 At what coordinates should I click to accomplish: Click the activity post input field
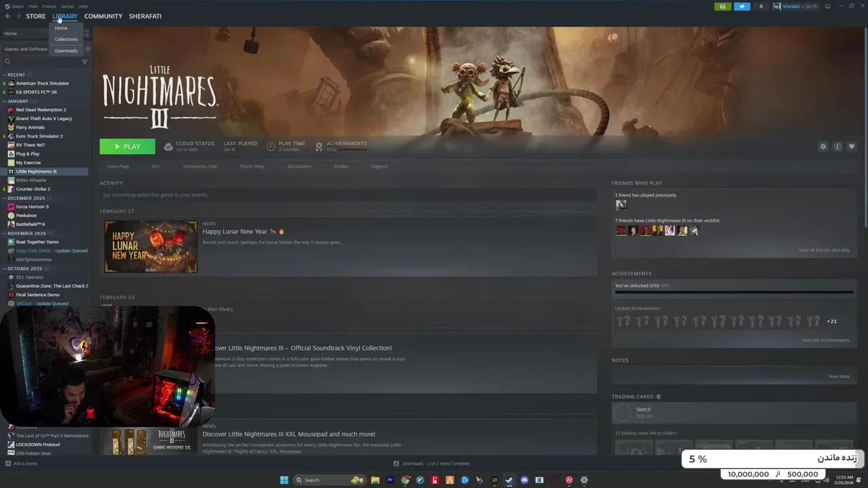pos(348,195)
